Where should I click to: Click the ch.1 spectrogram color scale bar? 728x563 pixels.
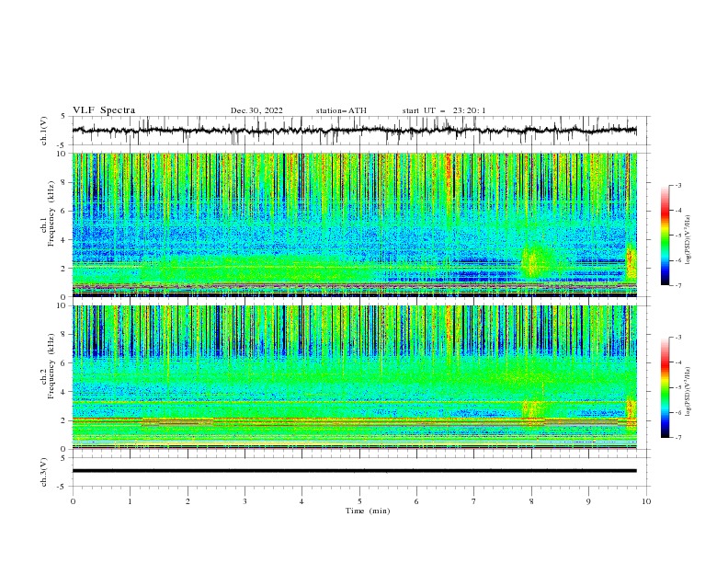point(665,235)
